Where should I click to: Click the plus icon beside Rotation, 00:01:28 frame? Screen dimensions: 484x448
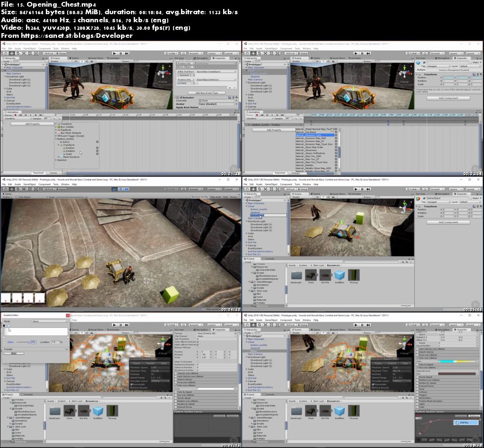coord(97,151)
